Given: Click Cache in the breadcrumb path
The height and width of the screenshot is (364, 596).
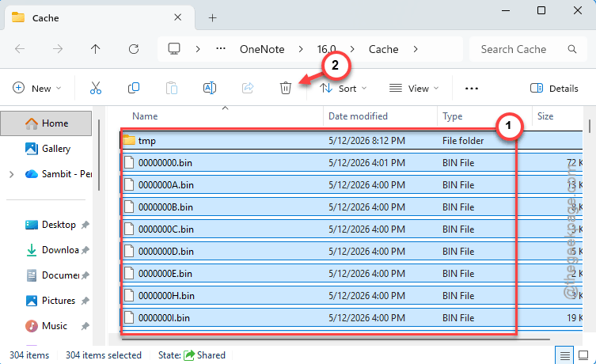Looking at the screenshot, I should point(384,49).
